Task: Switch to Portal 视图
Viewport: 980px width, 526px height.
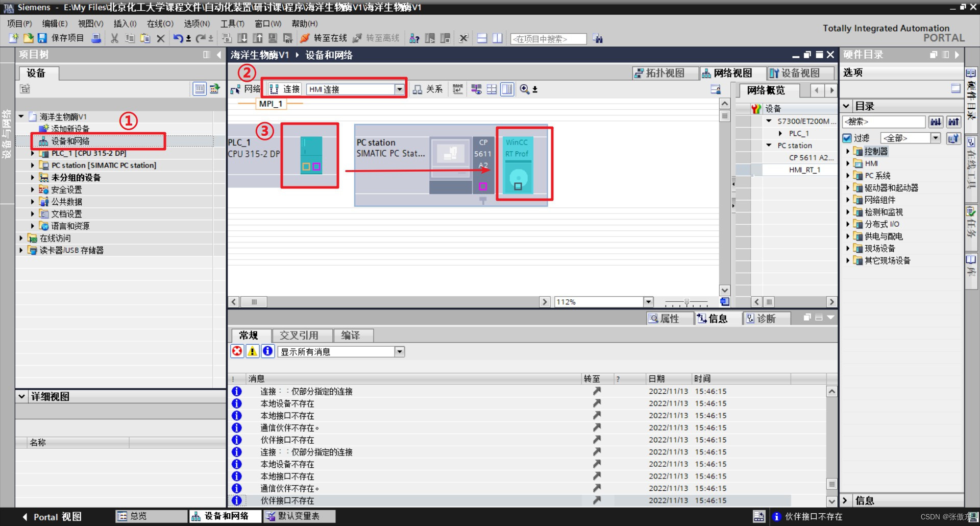Action: [52, 517]
